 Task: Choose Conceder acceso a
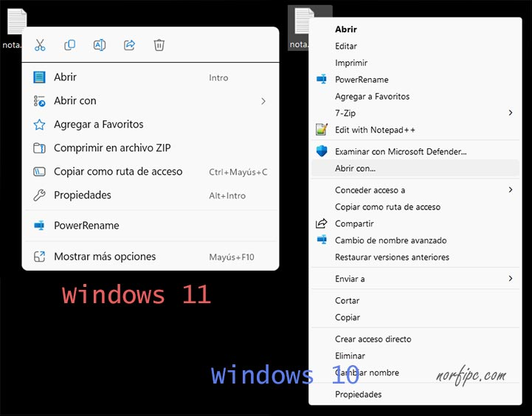tap(415, 190)
